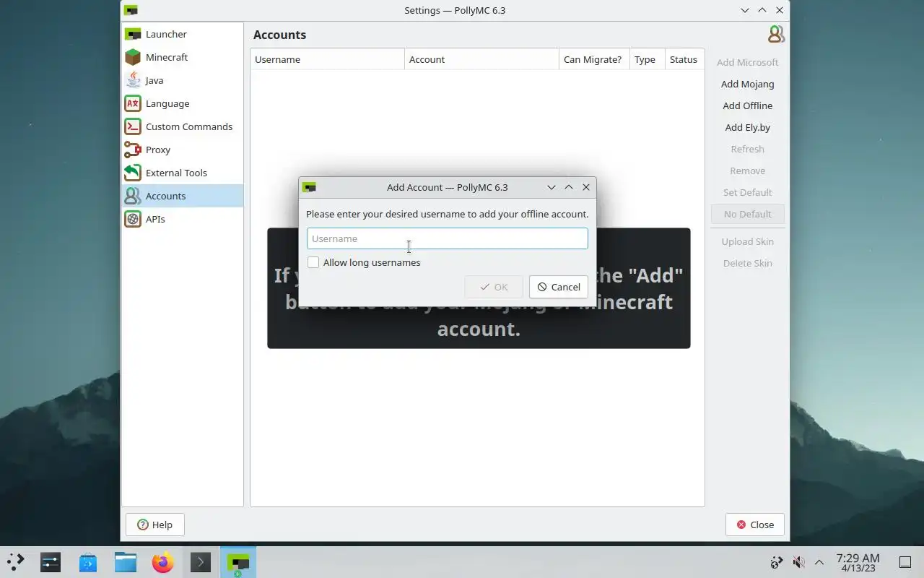924x578 pixels.
Task: Open the Help button
Action: point(154,525)
